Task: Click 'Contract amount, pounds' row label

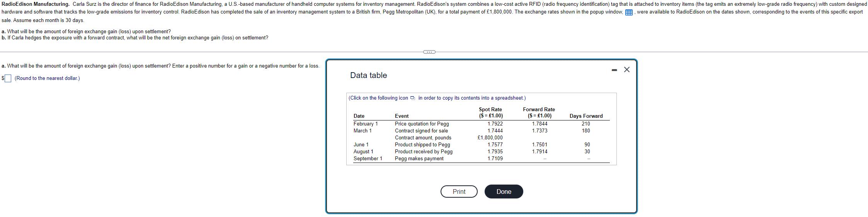Action: point(423,138)
